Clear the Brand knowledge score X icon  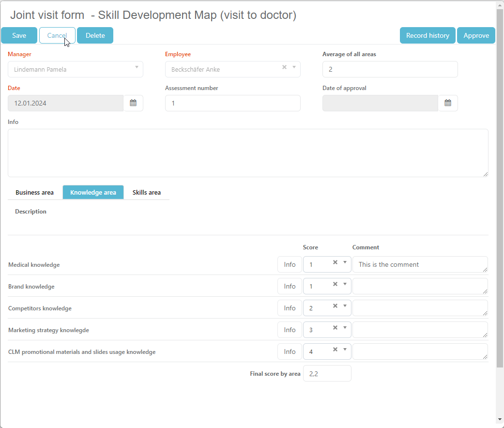pyautogui.click(x=335, y=284)
